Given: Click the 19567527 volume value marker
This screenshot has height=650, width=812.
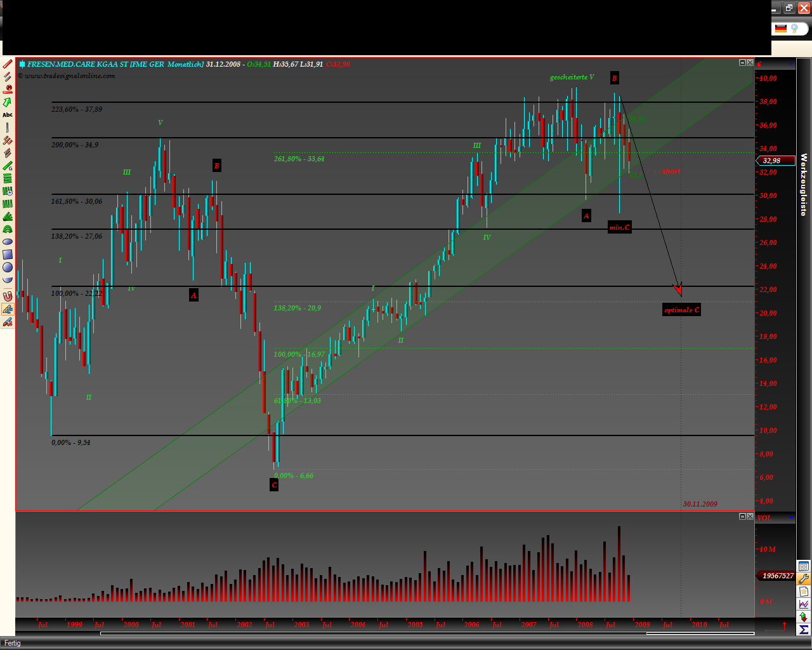Looking at the screenshot, I should point(775,576).
